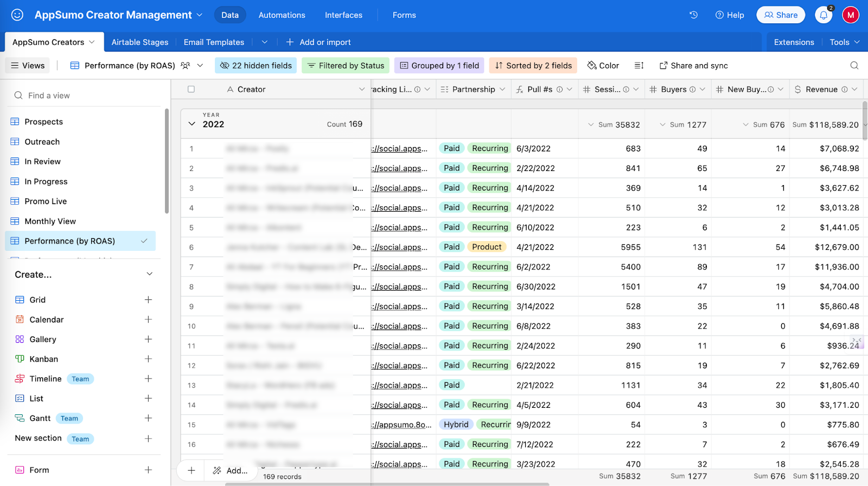
Task: Open more tables dropdown chevron
Action: (264, 42)
